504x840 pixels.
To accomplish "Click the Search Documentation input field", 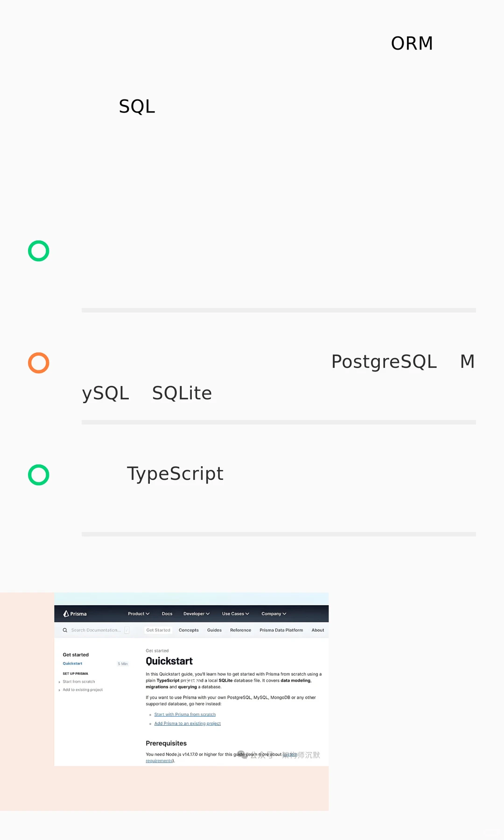I will (96, 630).
